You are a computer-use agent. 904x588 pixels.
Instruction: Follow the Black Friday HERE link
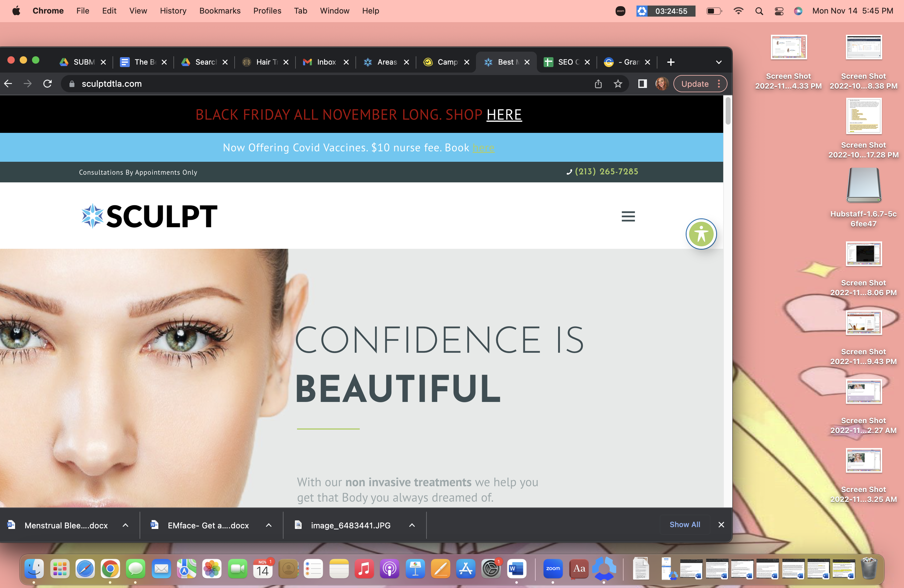(x=504, y=115)
